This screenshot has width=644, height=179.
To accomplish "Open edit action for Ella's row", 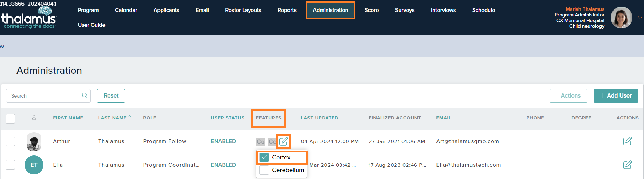I will click(628, 165).
